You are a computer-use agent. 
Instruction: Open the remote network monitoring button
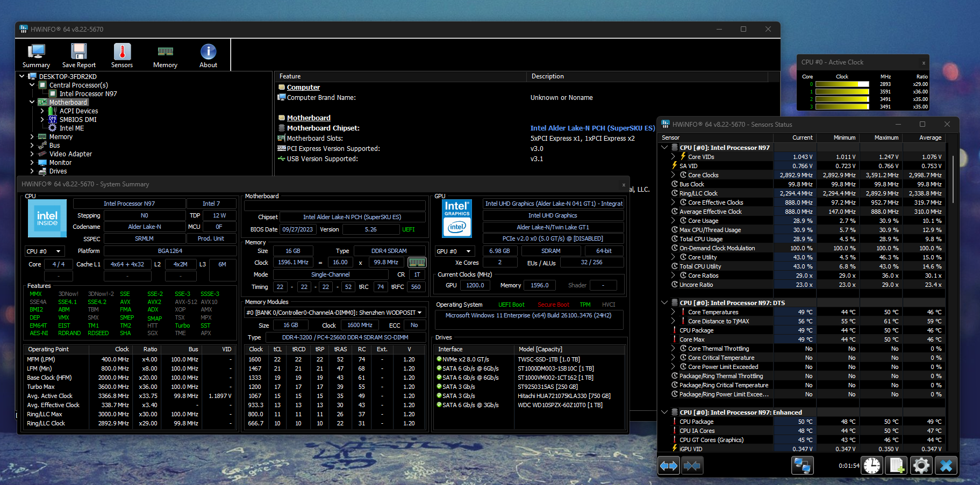point(802,466)
